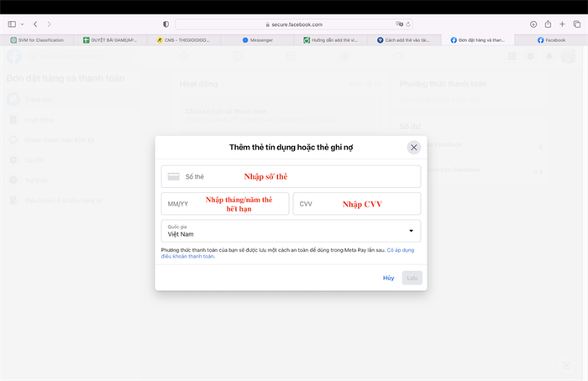The image size is (588, 381).
Task: Open the Facebook menu grid icon
Action: [x=512, y=56]
